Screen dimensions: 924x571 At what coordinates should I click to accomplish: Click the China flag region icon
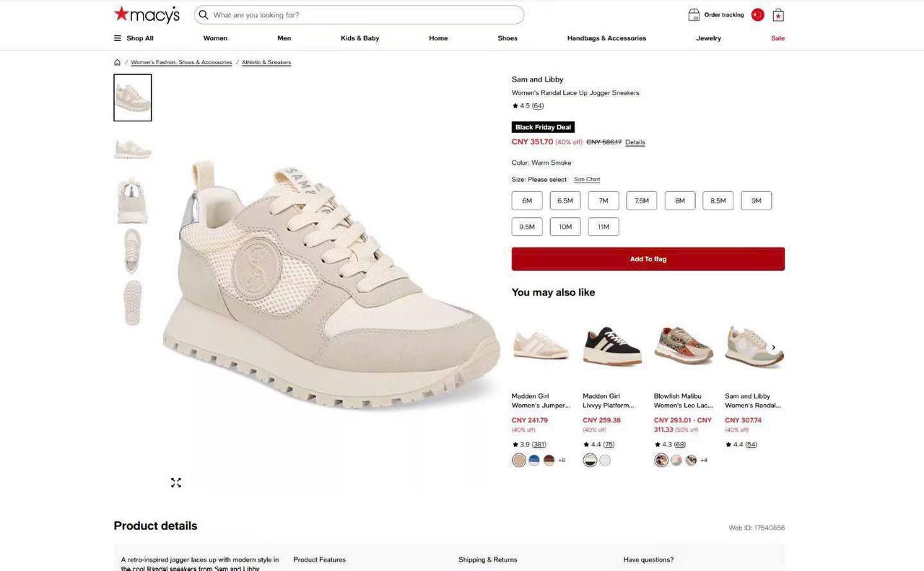pyautogui.click(x=757, y=14)
